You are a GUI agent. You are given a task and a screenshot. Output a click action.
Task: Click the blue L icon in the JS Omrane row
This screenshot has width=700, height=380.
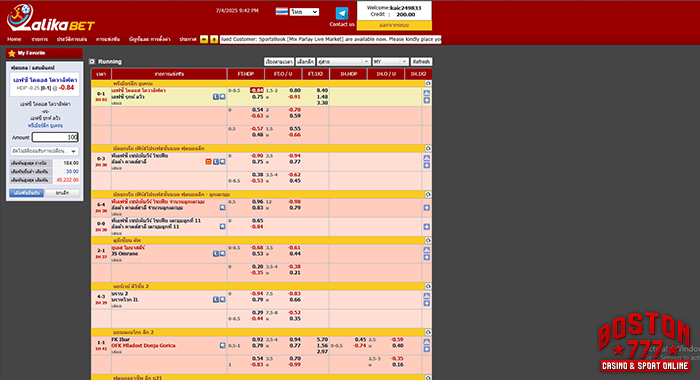216,254
